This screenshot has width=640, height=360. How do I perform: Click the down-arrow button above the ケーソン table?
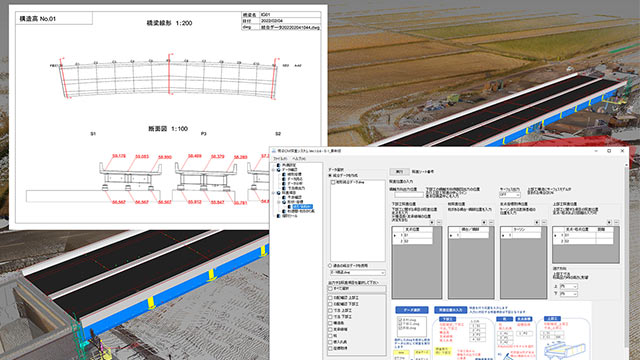537,222
